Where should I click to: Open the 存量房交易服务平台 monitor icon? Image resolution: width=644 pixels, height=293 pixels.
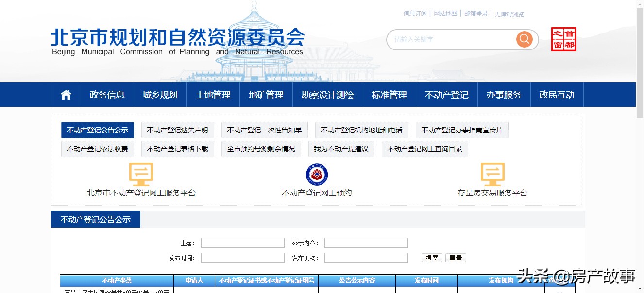[x=492, y=175]
